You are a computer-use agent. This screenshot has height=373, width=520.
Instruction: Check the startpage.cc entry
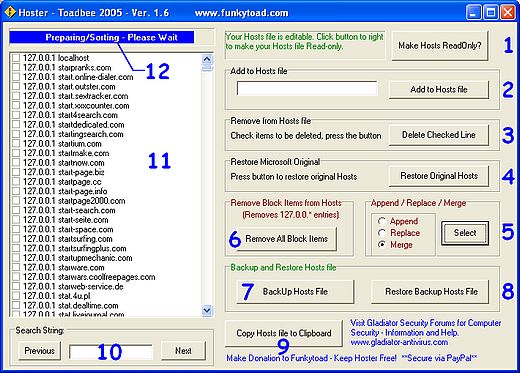coord(16,182)
